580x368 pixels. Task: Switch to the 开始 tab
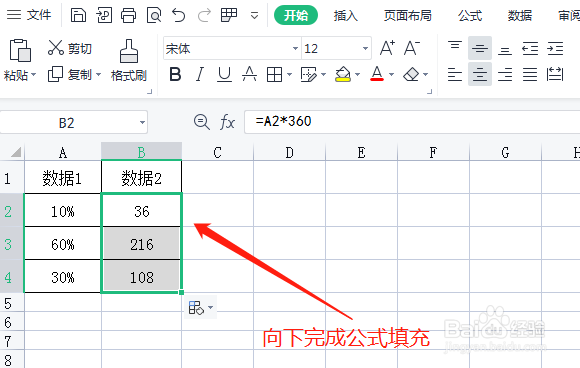point(296,15)
